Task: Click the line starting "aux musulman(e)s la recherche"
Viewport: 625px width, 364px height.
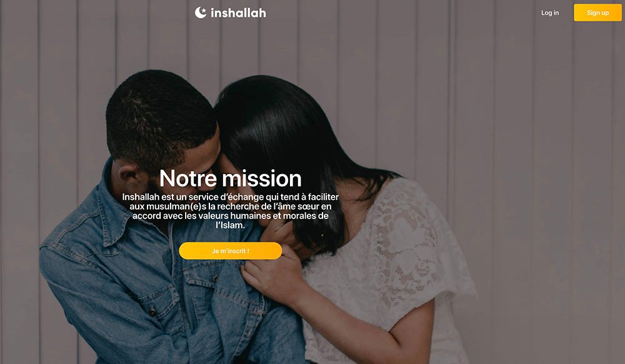Action: 231,206
